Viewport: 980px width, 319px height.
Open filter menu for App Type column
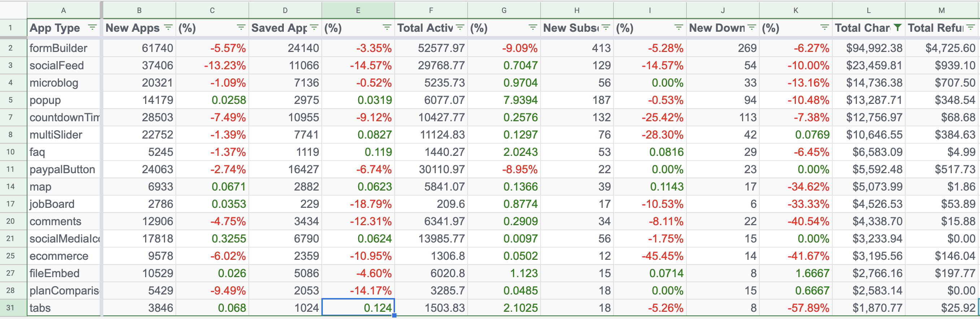[x=92, y=27]
